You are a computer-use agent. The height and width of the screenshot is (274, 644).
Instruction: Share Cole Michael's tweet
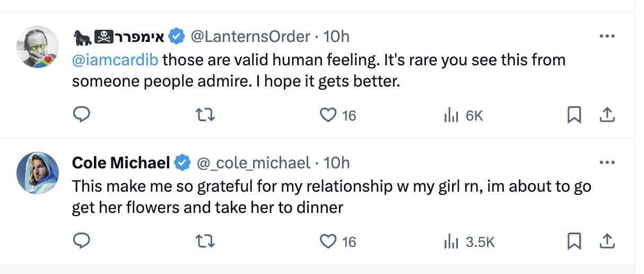[x=607, y=242]
